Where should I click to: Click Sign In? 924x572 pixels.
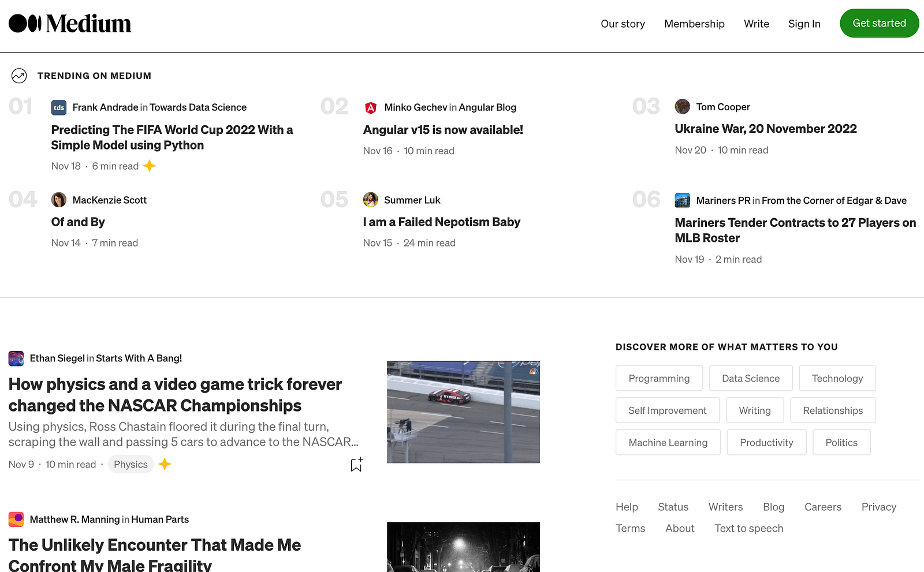[x=804, y=24]
